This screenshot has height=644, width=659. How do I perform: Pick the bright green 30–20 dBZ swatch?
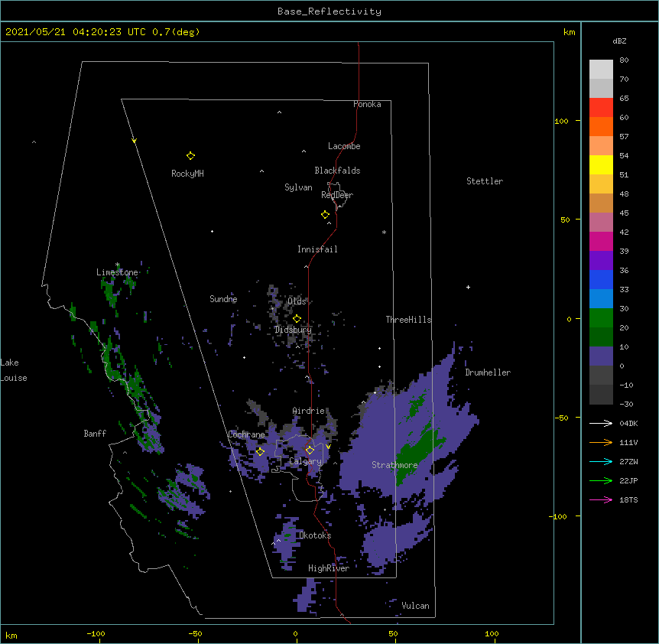[601, 318]
